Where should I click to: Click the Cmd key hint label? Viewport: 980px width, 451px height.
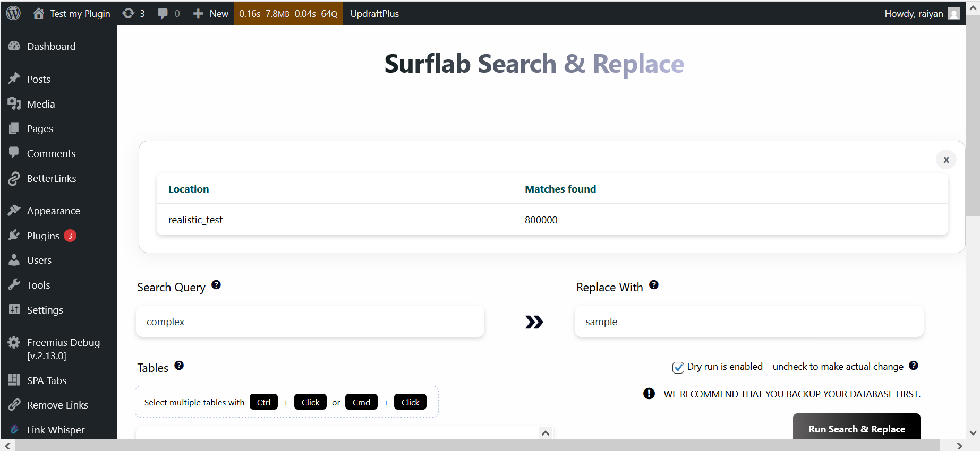point(361,402)
